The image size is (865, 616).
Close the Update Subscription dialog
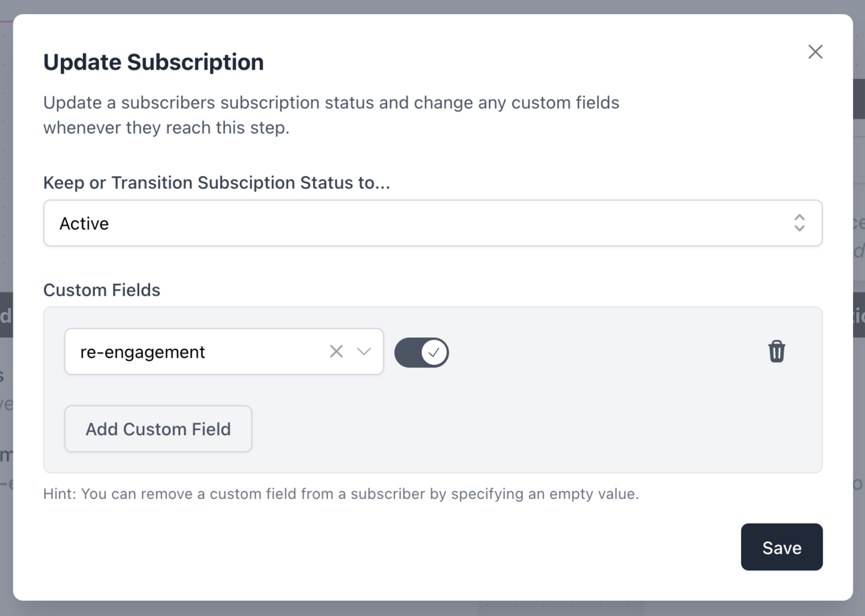[x=815, y=52]
